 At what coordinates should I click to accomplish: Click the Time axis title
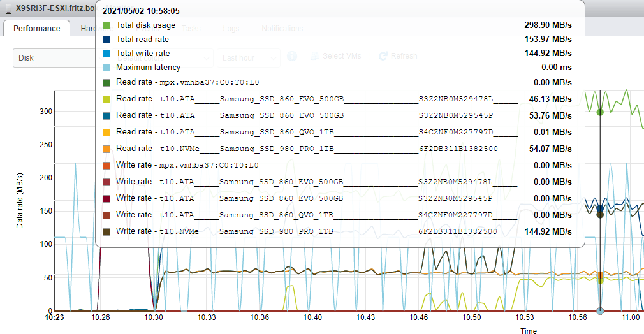tap(529, 331)
